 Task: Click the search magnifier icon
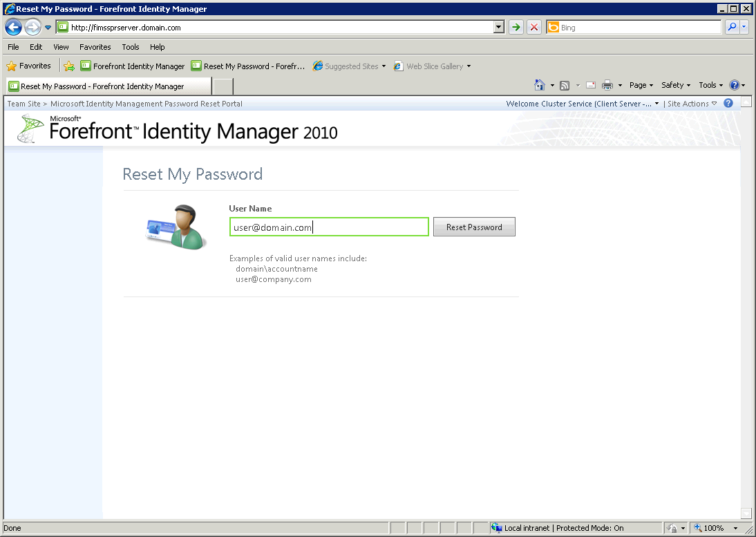(x=732, y=27)
